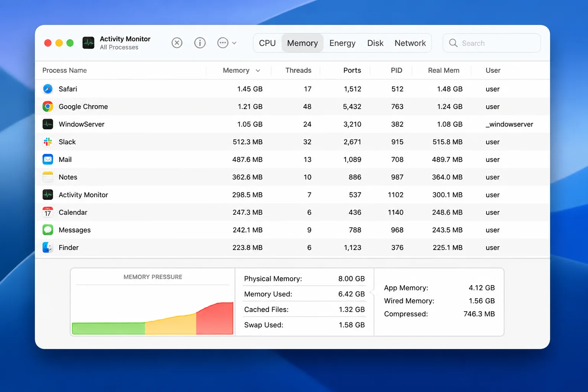The width and height of the screenshot is (588, 392).
Task: Click the All Processes subtitle
Action: (x=119, y=47)
